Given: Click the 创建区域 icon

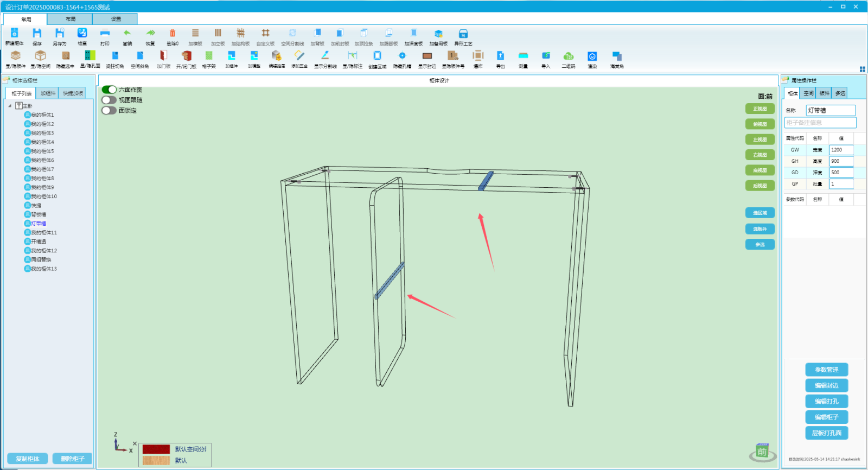Looking at the screenshot, I should coord(378,56).
